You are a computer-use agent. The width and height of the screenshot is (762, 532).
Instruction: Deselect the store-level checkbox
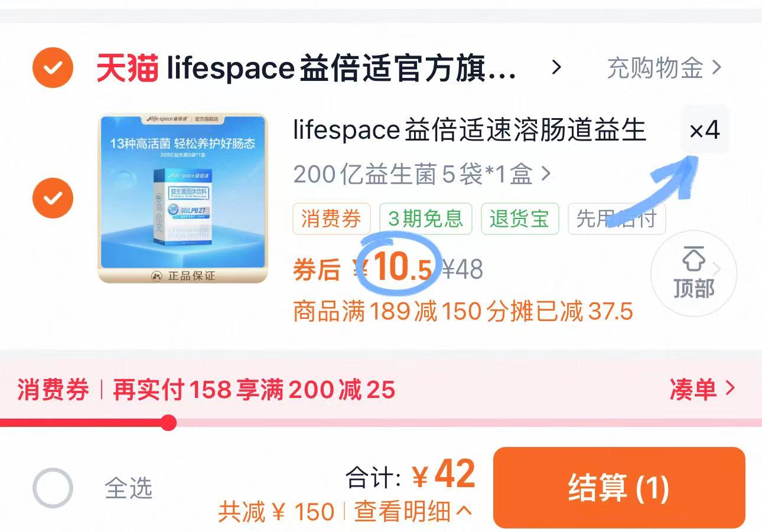click(53, 68)
